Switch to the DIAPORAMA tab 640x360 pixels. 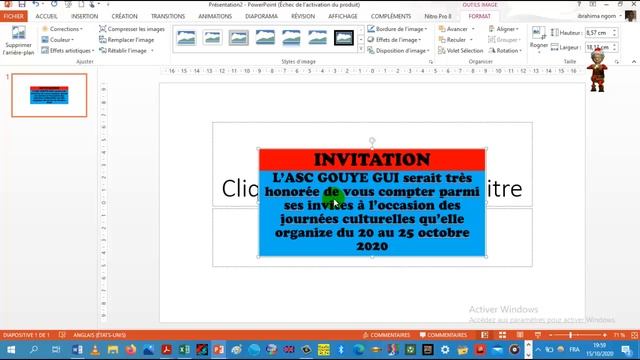261,16
